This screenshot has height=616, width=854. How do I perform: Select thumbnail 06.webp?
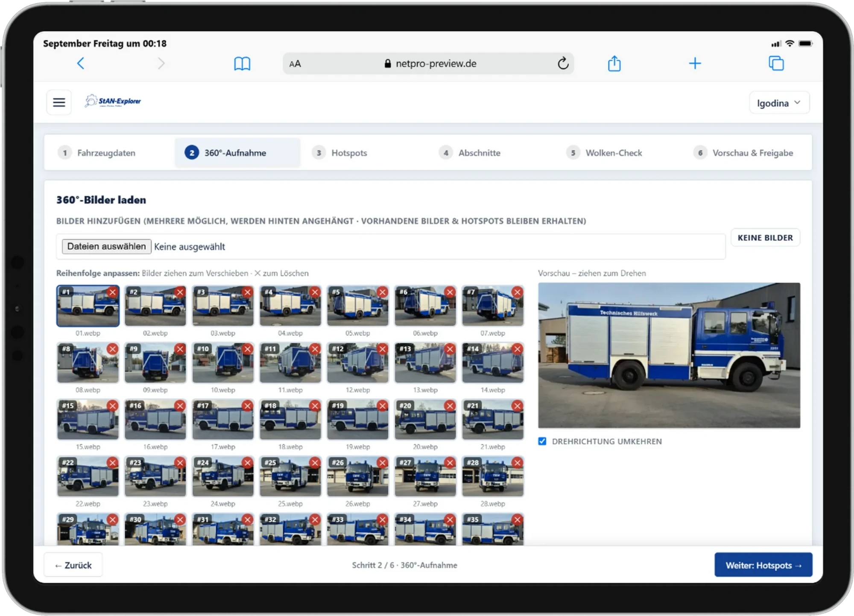[425, 306]
